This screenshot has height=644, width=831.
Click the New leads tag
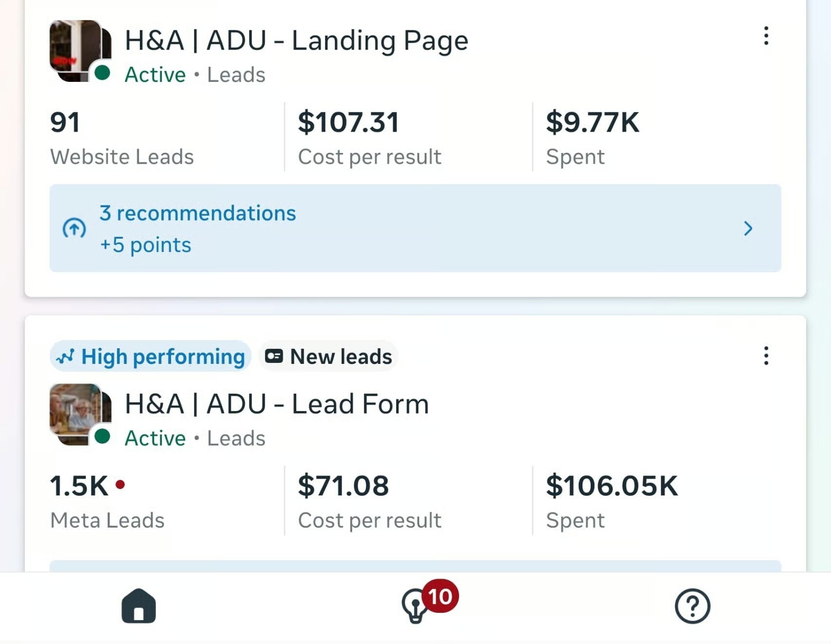329,357
